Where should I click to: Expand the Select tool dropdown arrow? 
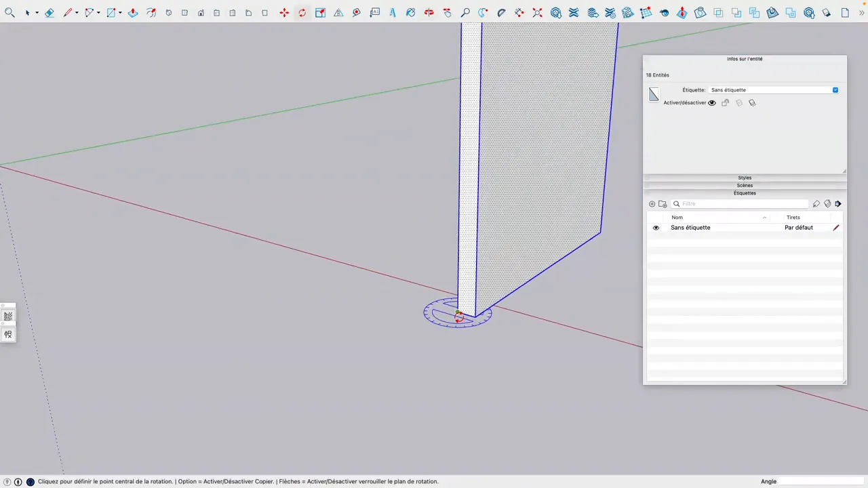[x=36, y=12]
